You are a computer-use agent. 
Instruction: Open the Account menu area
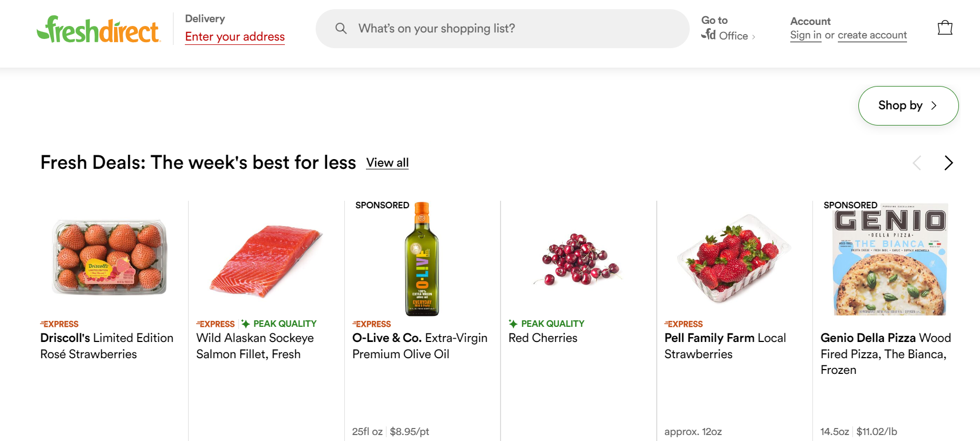click(810, 21)
